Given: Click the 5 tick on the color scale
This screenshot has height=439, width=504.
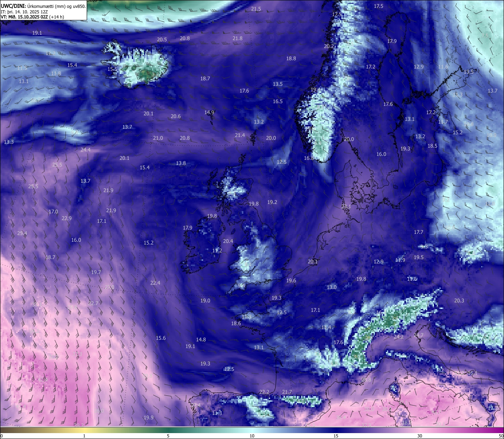Looking at the screenshot, I should click(x=168, y=435).
